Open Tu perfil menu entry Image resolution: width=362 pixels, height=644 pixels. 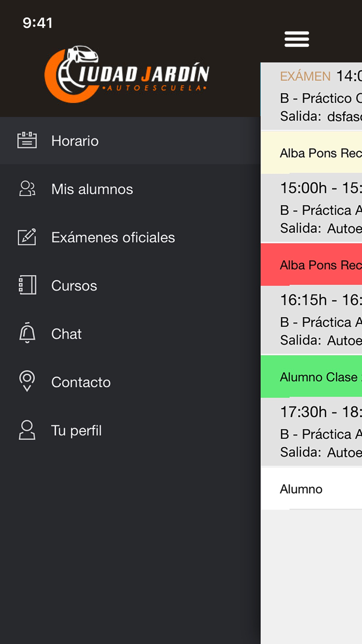point(130,430)
